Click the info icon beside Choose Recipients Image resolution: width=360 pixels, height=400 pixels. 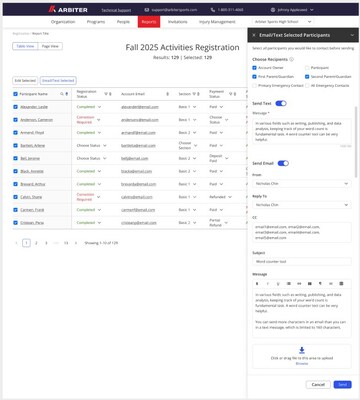(291, 59)
